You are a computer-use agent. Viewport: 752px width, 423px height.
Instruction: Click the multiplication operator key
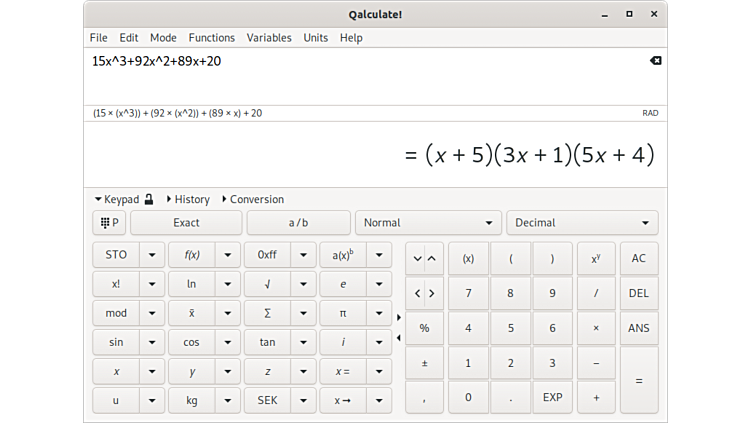tap(596, 328)
